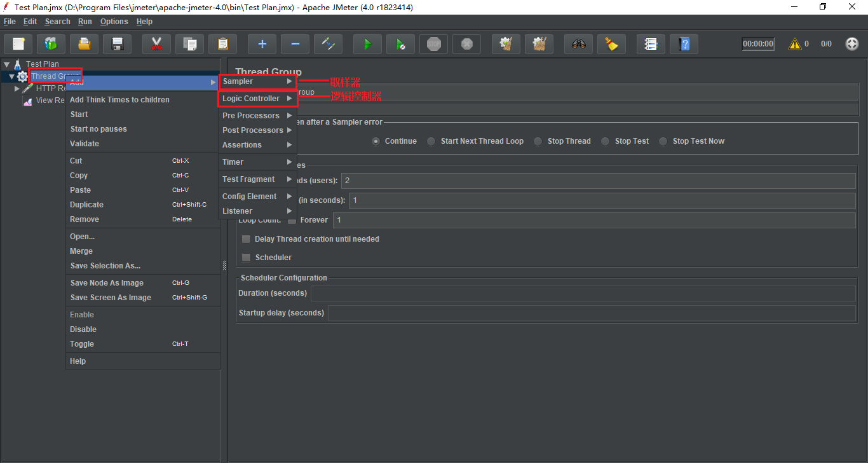Expand the HTTP Request tree node
Viewport: 868px width, 463px height.
point(17,88)
